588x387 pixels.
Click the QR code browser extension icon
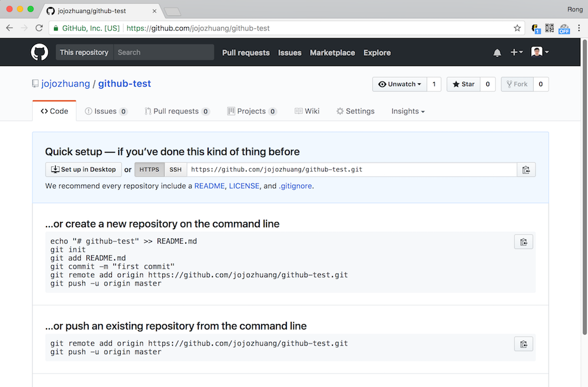[550, 28]
